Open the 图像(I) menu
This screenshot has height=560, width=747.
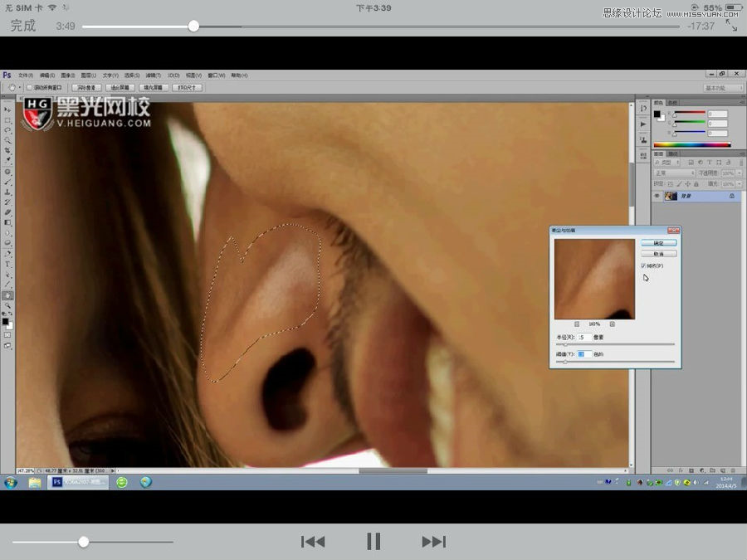pos(68,75)
